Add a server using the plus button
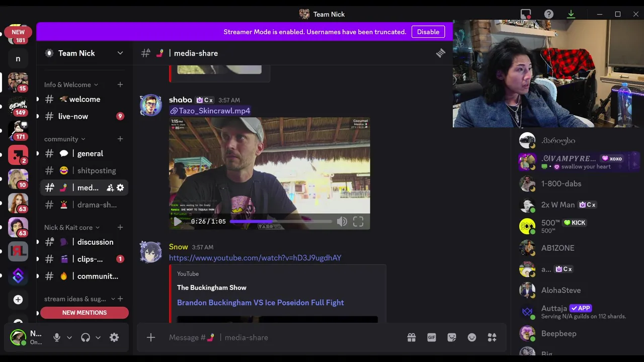 pos(18,300)
